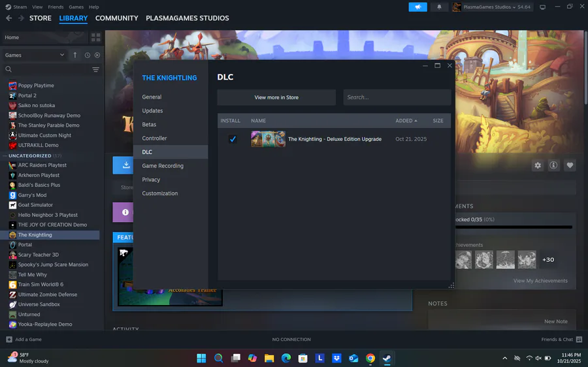The height and width of the screenshot is (367, 588).
Task: Open collections grid view icon
Action: point(95,37)
